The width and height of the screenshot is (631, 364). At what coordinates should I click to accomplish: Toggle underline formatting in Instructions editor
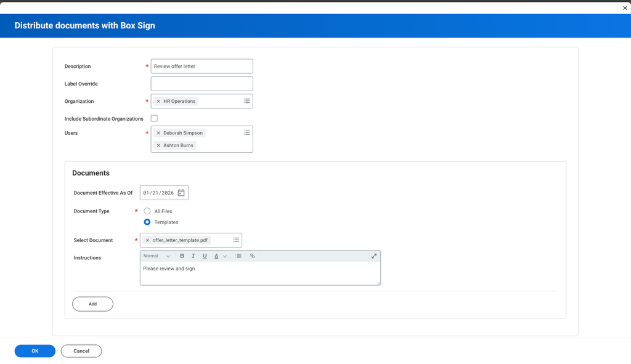pyautogui.click(x=205, y=256)
